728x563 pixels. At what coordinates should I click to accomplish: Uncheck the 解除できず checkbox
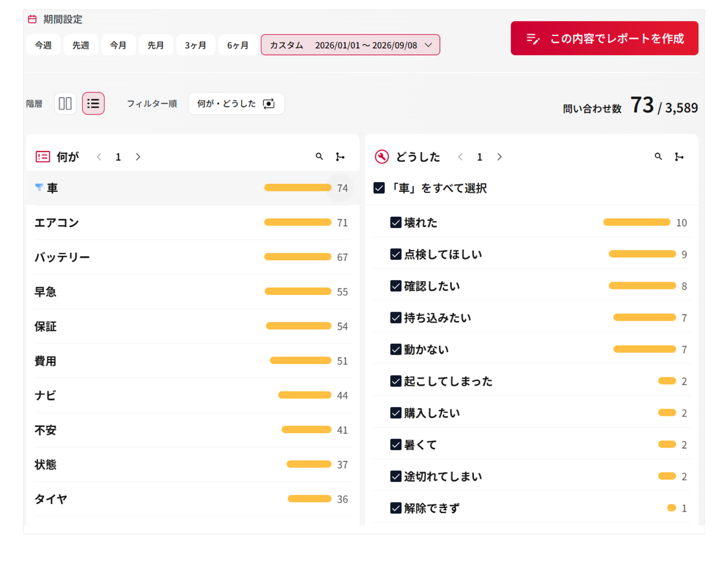pyautogui.click(x=395, y=509)
